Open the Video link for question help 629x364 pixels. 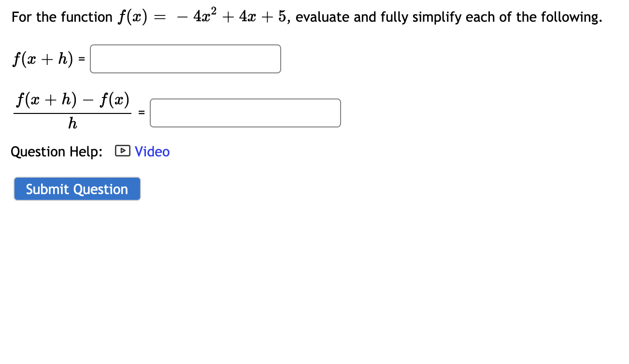pyautogui.click(x=153, y=151)
